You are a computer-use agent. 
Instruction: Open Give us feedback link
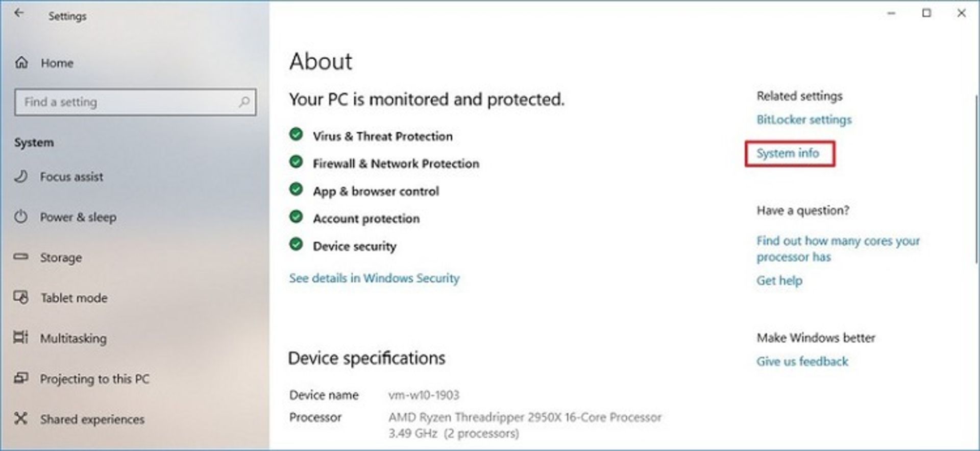802,362
